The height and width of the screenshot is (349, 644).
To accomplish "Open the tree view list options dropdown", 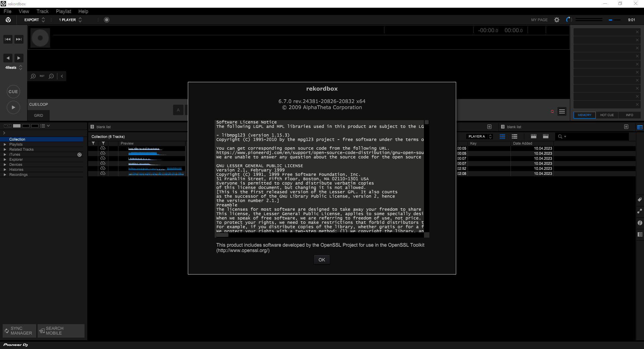I will point(45,126).
